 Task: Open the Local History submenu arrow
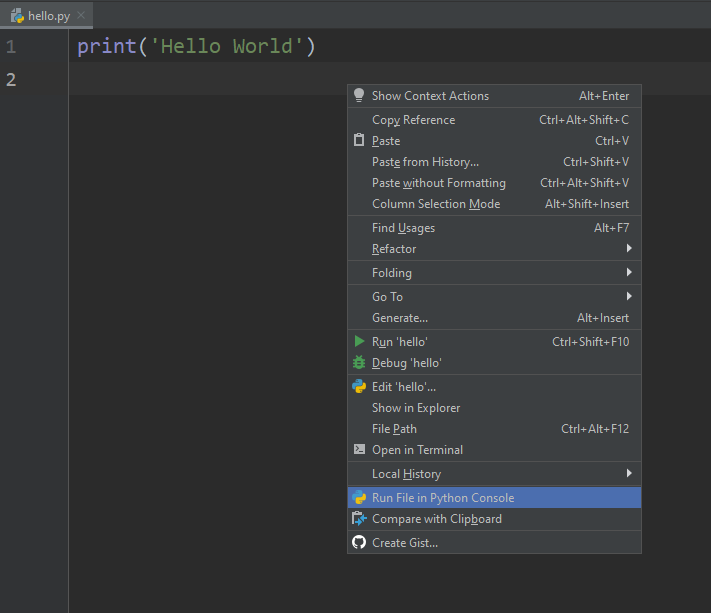629,474
